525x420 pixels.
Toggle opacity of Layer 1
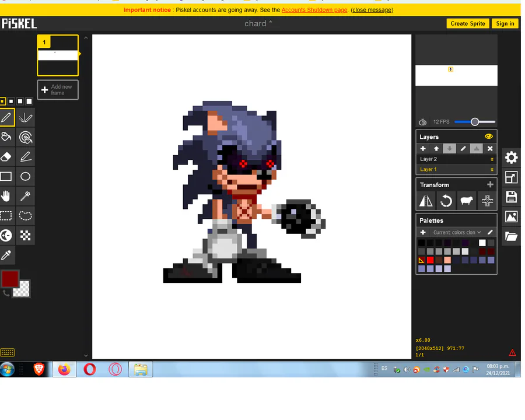click(492, 170)
